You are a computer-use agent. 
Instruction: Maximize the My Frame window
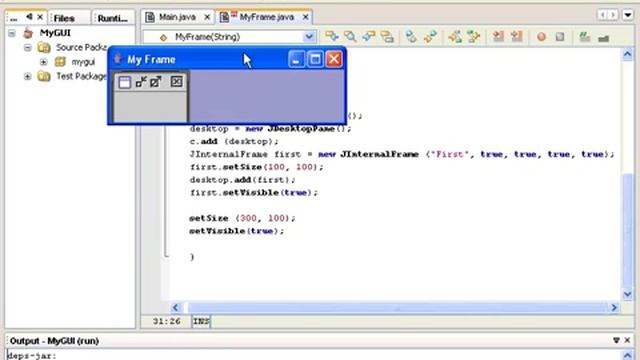pyautogui.click(x=315, y=60)
